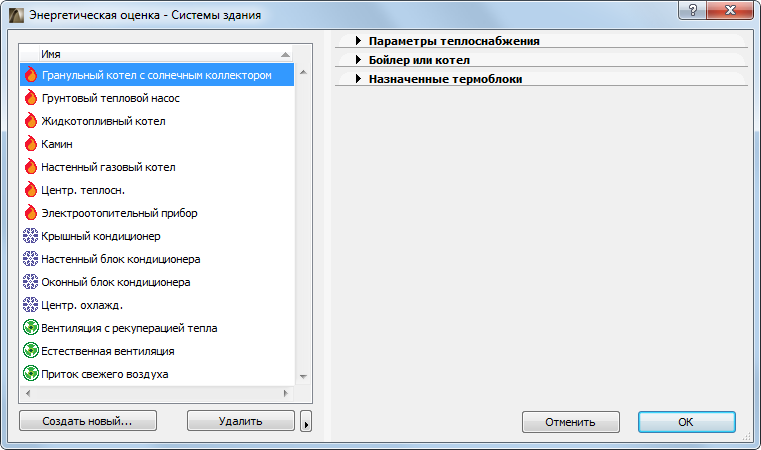Click flame icon next to Камин
The width and height of the screenshot is (761, 450).
tap(31, 144)
